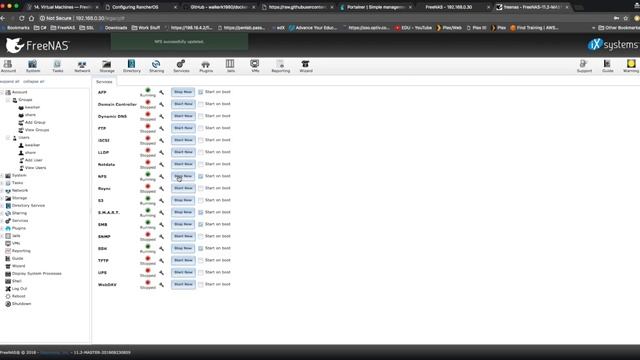Viewport: 640px width, 360px height.
Task: Expand the System tree node
Action: pos(2,176)
